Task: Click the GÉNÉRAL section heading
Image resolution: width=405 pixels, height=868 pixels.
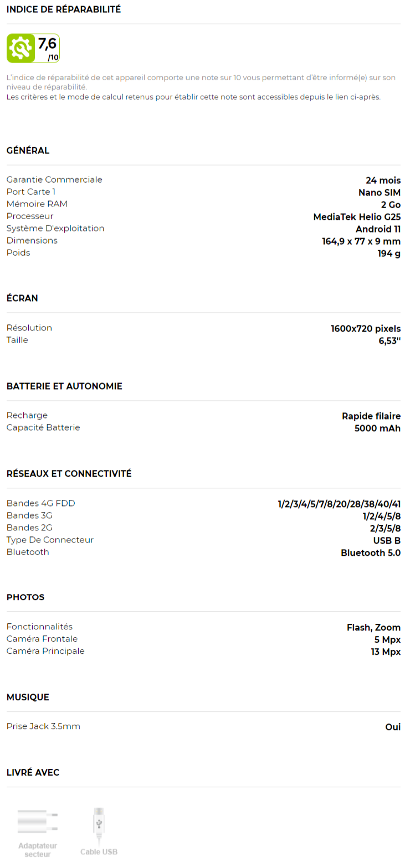Action: point(28,151)
